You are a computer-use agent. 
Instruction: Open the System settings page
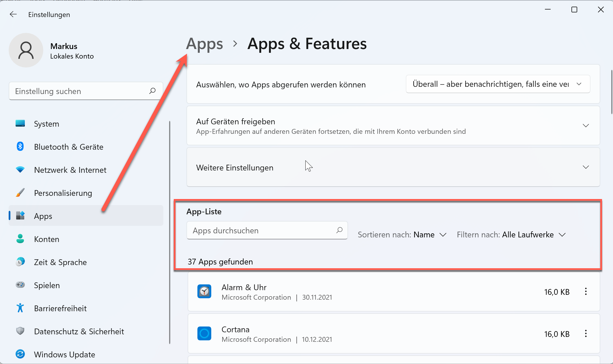86,124
